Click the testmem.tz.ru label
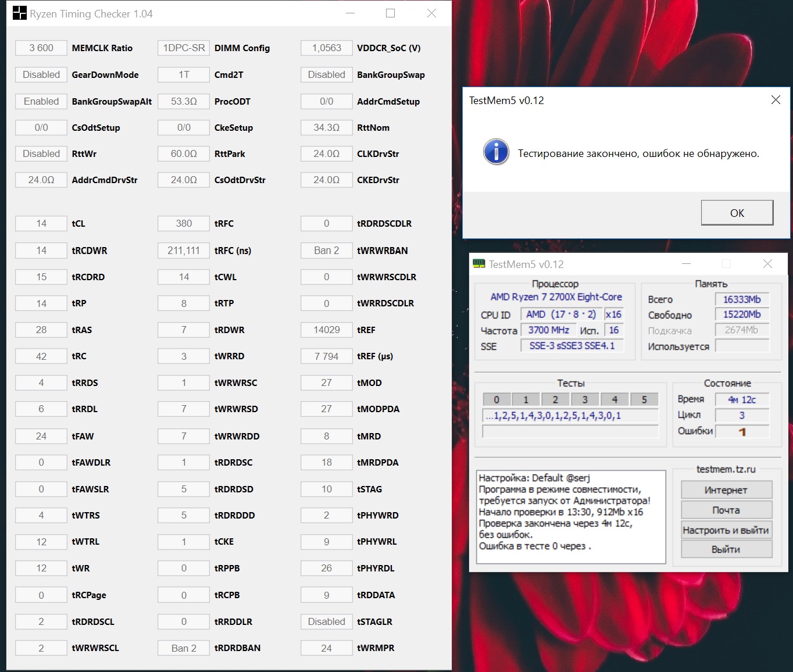Image resolution: width=793 pixels, height=672 pixels. [x=726, y=469]
